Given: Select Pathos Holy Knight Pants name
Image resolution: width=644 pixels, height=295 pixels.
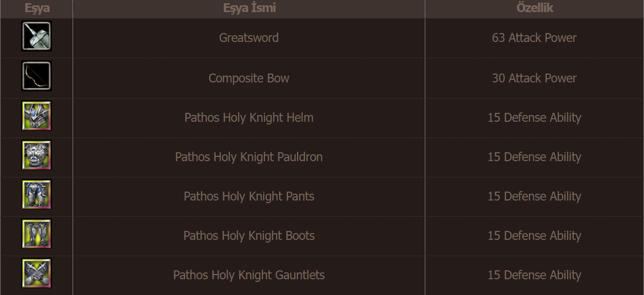Looking at the screenshot, I should coord(249,196).
